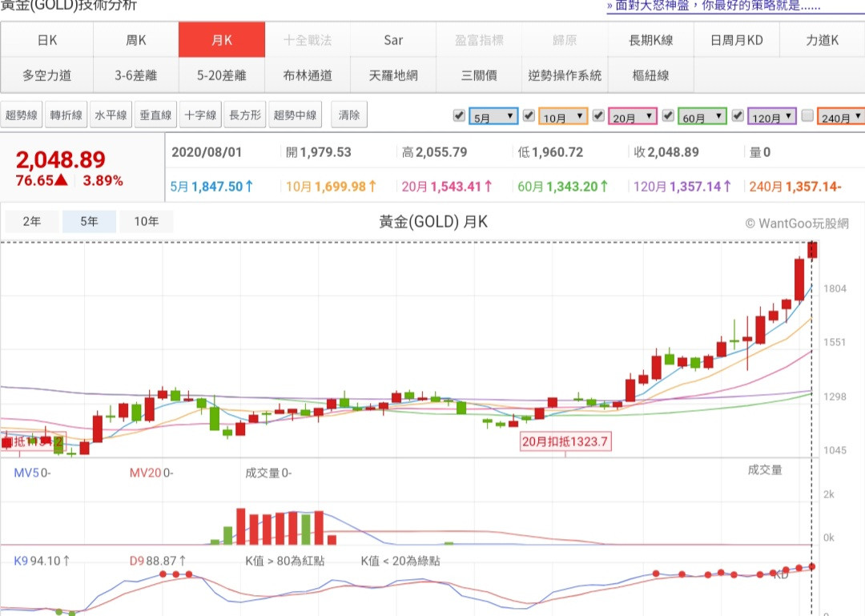Uncheck the 5月 moving average checkbox
Viewport: 865px width, 616px height.
(x=459, y=115)
